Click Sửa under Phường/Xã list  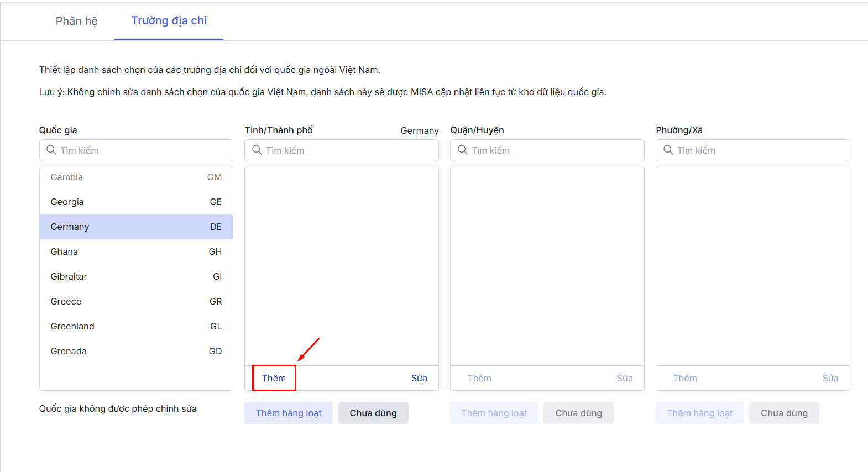[830, 378]
